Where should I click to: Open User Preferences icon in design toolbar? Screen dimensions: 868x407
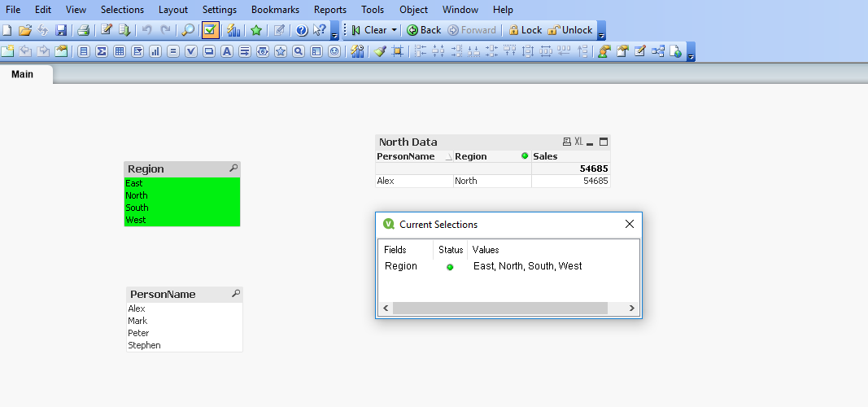tap(604, 51)
